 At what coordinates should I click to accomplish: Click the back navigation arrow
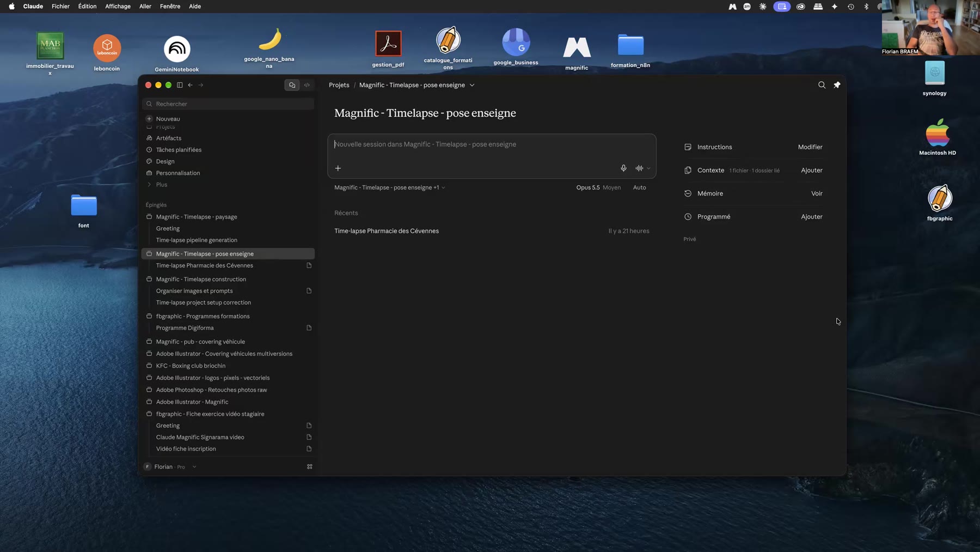pyautogui.click(x=190, y=85)
